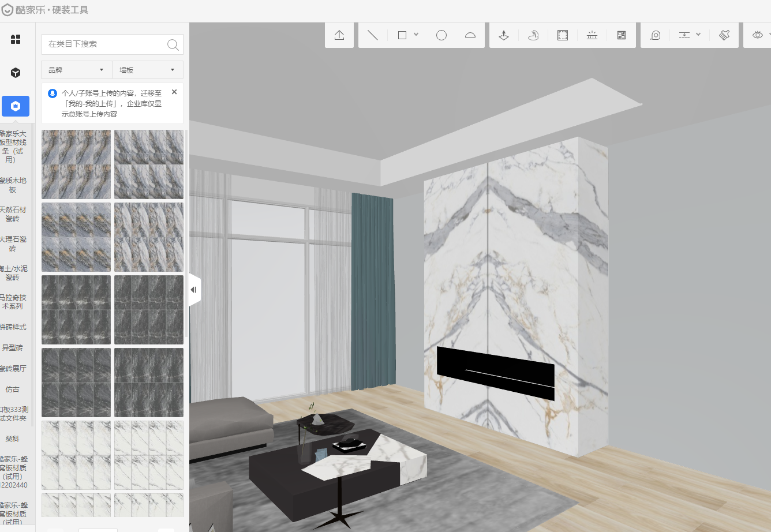The height and width of the screenshot is (532, 771).
Task: Open the 大理石瓷砖 category
Action: point(13,243)
